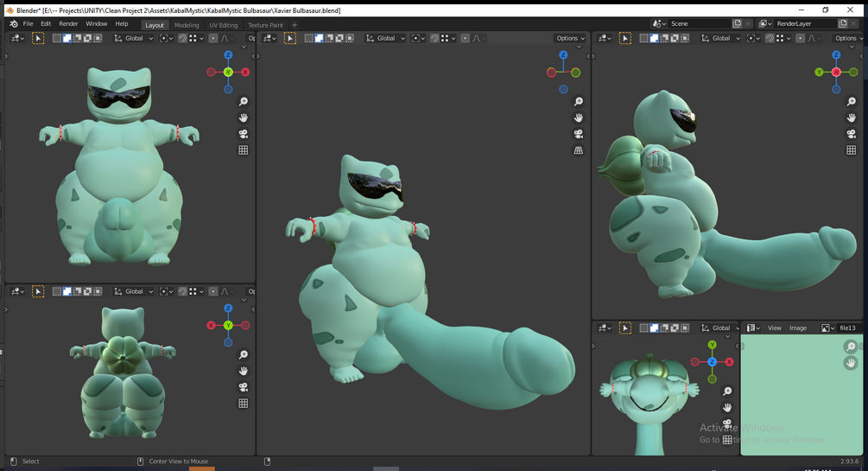Open the Edit menu
Screen dimensions: 868x471
46,24
